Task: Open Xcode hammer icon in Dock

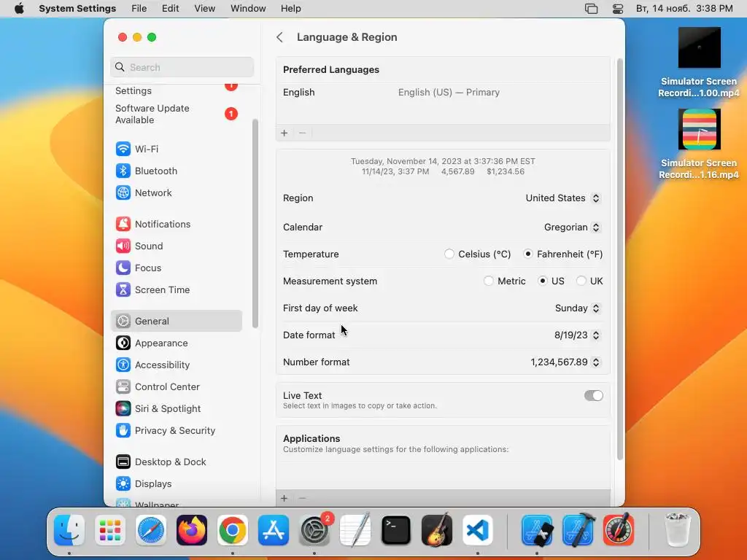Action: pyautogui.click(x=578, y=530)
